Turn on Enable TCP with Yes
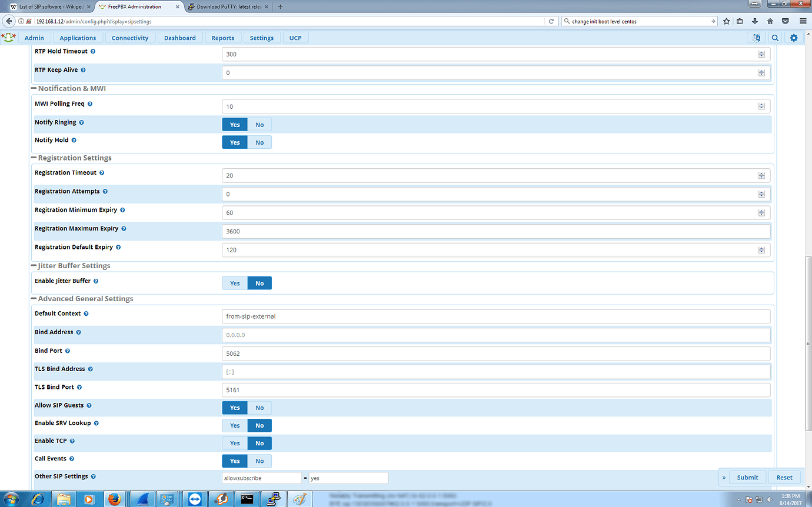Screen dimensions: 812x507 coord(235,443)
